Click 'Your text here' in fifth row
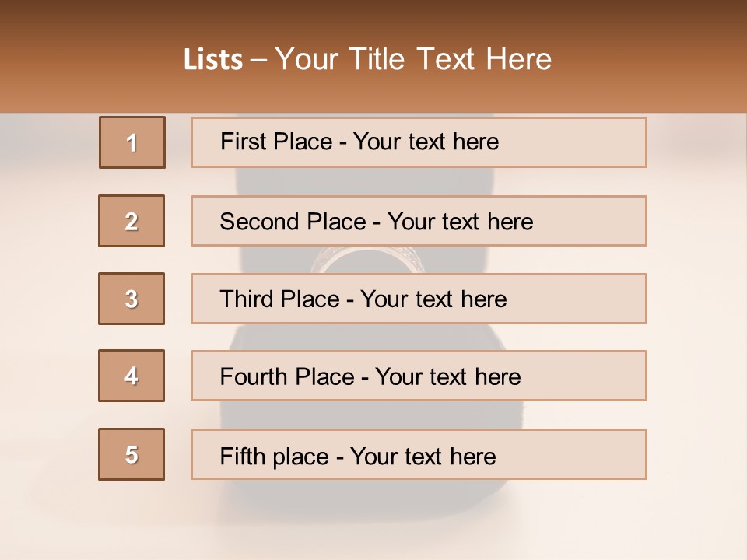The width and height of the screenshot is (747, 560). point(423,456)
